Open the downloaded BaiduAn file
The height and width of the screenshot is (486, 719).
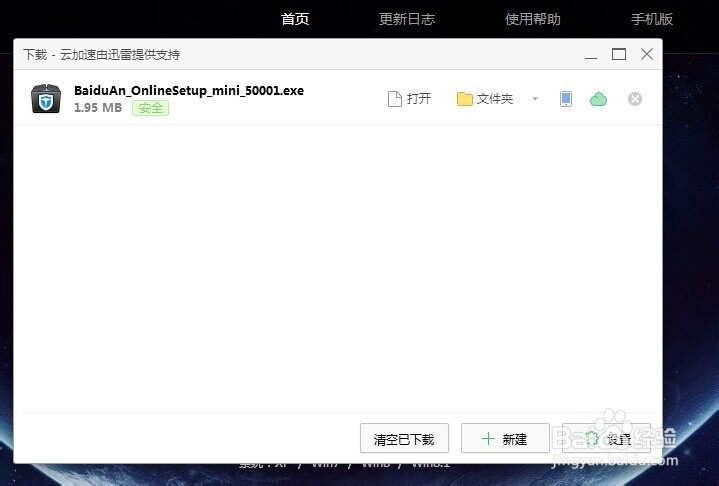coord(409,99)
